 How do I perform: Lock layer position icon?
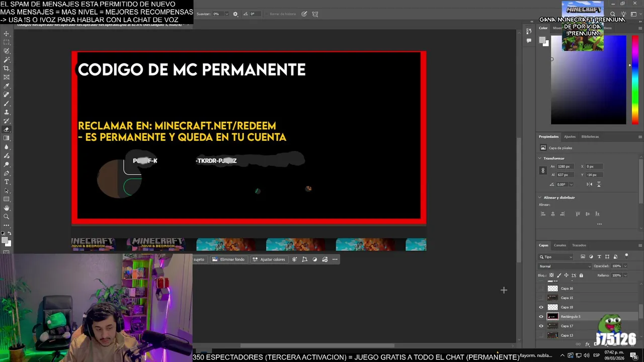pos(566,276)
